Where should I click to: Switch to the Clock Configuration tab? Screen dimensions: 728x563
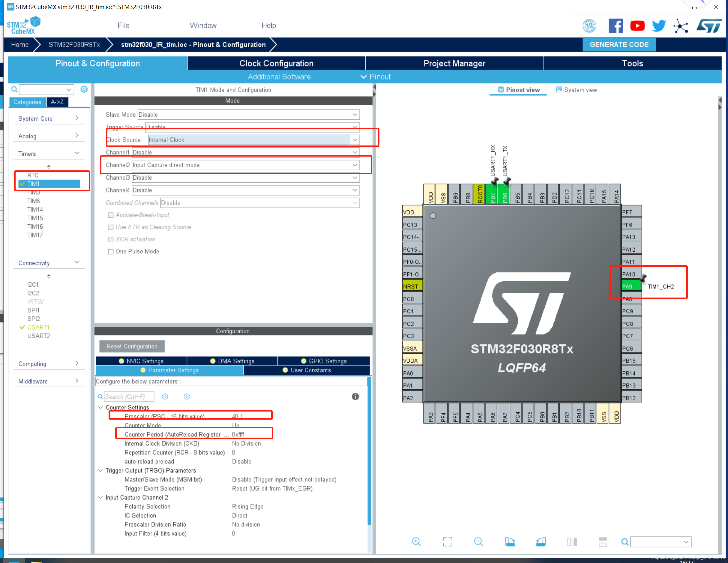pos(276,63)
